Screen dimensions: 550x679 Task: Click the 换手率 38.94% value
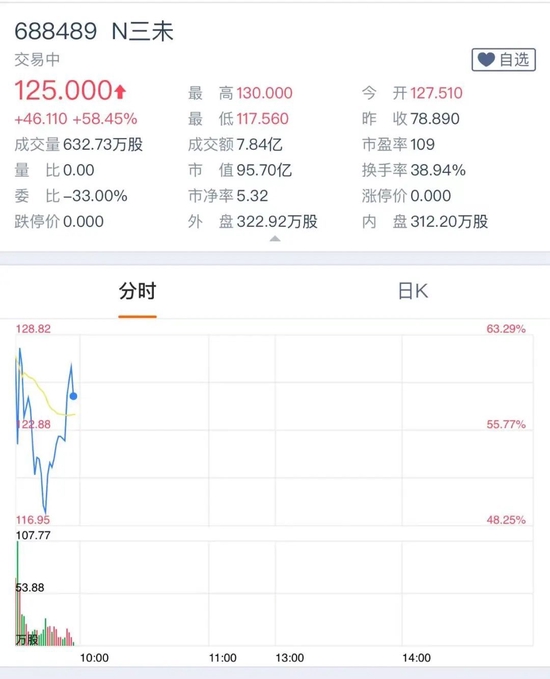tap(438, 170)
